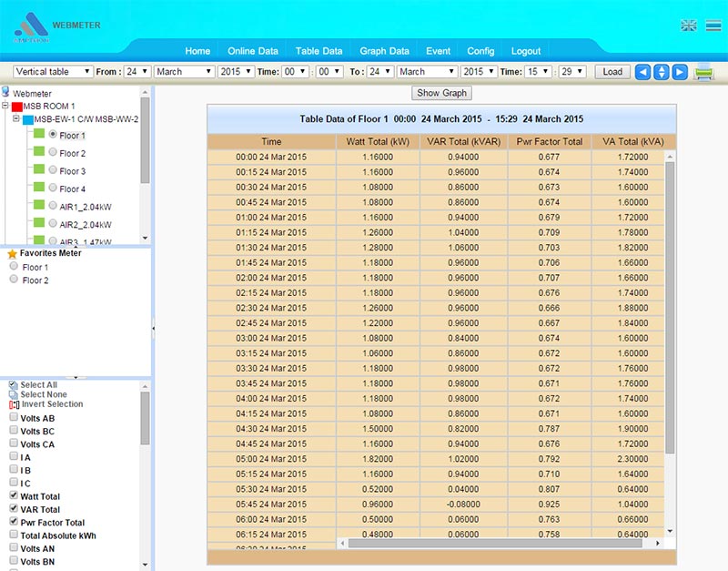Click the red MSB ROOM 1 icon
The image size is (728, 571).
[x=17, y=107]
